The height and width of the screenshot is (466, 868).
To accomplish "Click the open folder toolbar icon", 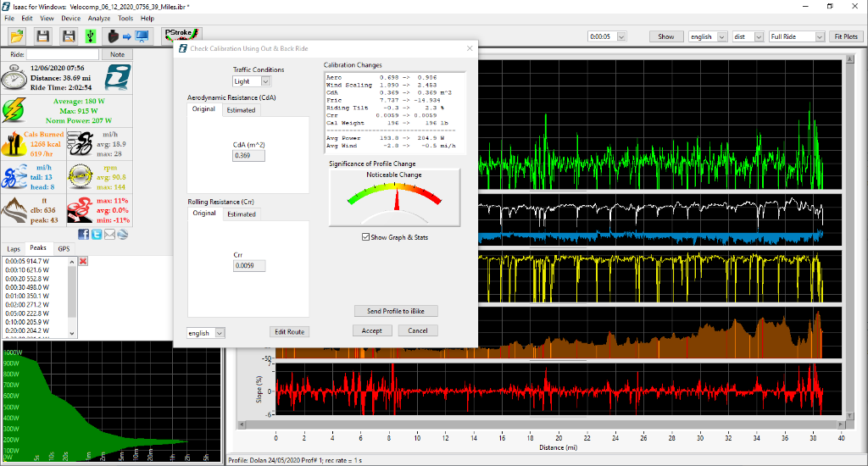I will tap(17, 36).
